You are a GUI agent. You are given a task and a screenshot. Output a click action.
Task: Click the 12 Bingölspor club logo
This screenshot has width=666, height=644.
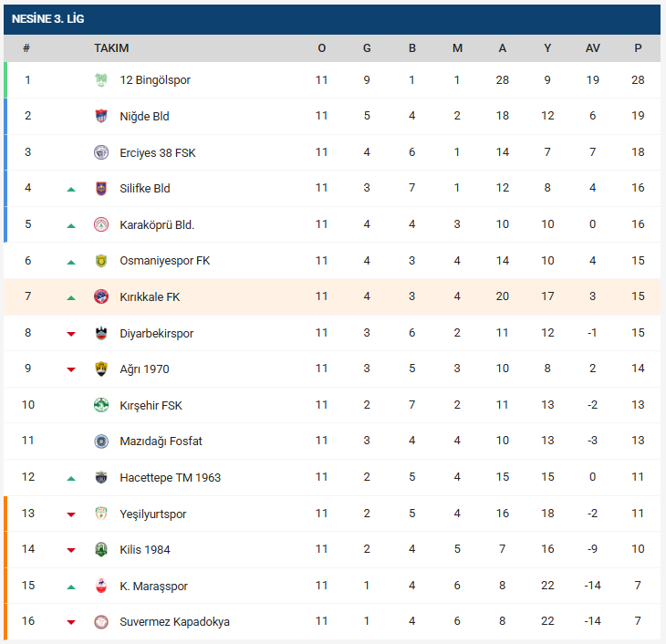point(101,80)
